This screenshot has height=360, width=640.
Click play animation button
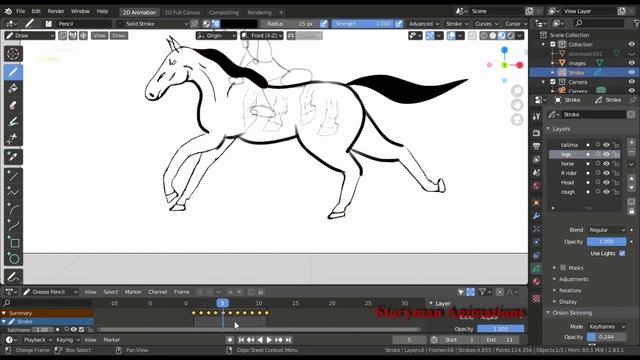pyautogui.click(x=269, y=340)
